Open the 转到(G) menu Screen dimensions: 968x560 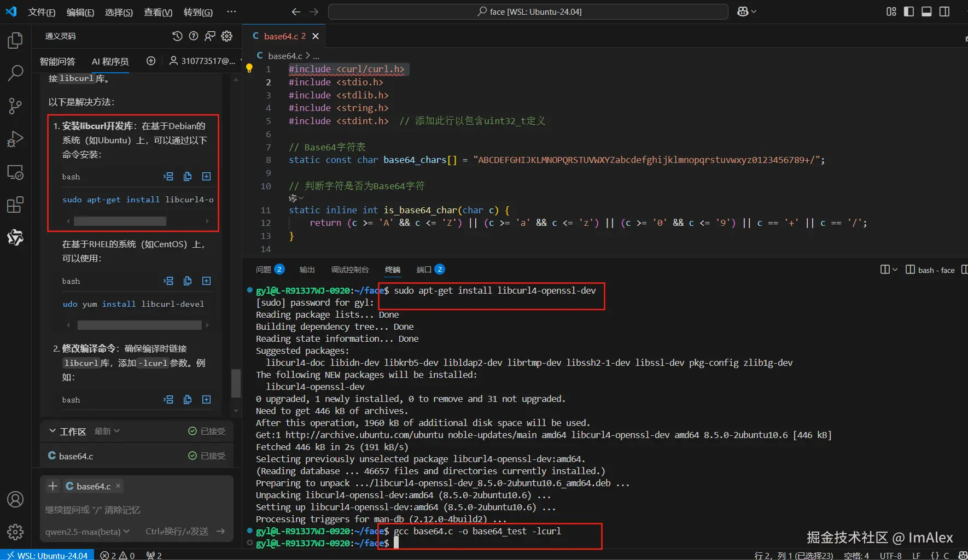click(x=198, y=12)
